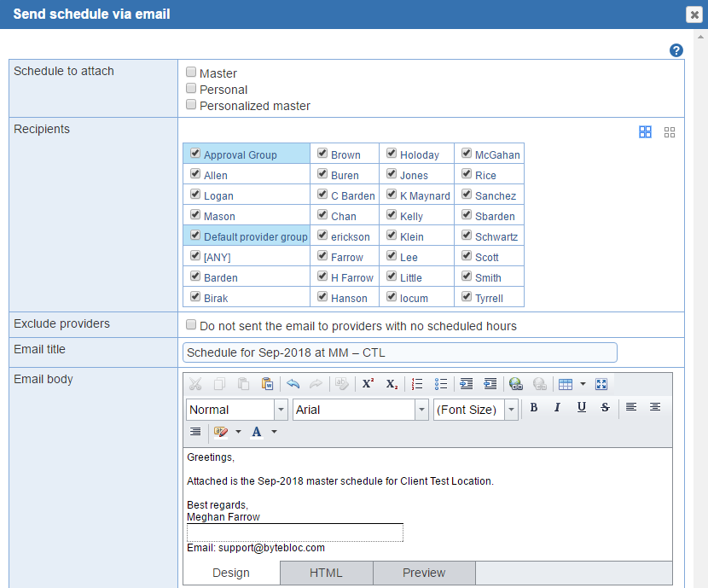The image size is (708, 588).
Task: Click the 'Meghan Farrow' signature text
Action: [x=223, y=517]
